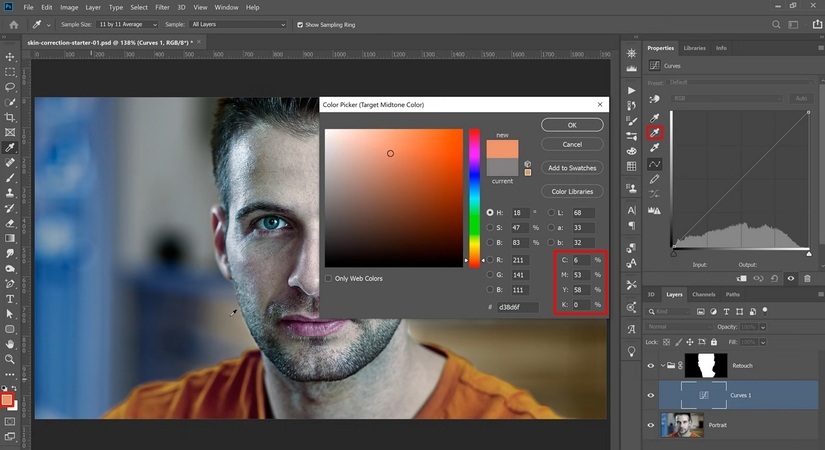Open the Filter menu
Screen dimensions: 825x450
(164, 7)
